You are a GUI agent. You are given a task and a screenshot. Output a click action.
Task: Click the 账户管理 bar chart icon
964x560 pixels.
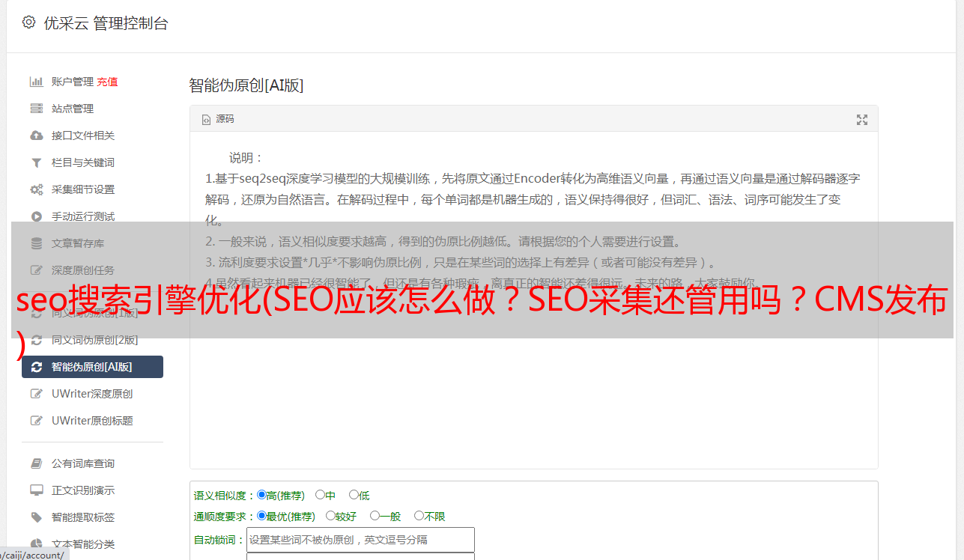point(36,82)
